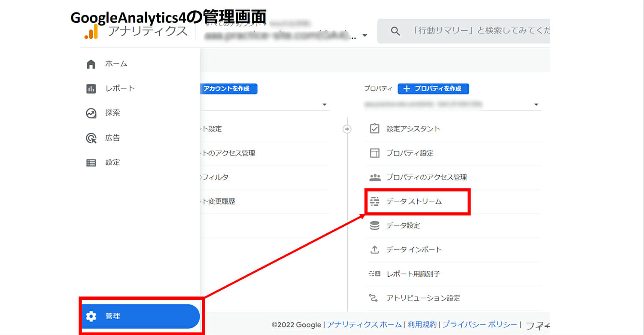Click the プロパティのアクセス管理 people icon
This screenshot has height=335, width=644.
click(x=375, y=177)
